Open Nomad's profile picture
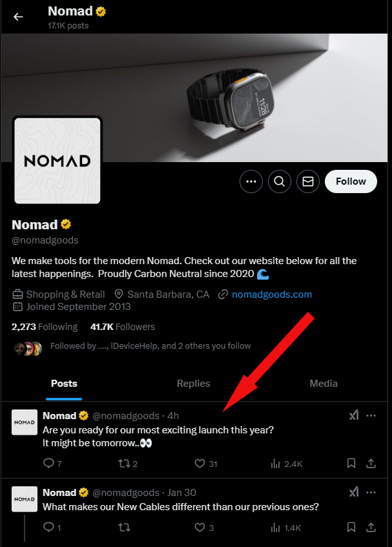Screen dimensions: 392x547 click(x=57, y=160)
